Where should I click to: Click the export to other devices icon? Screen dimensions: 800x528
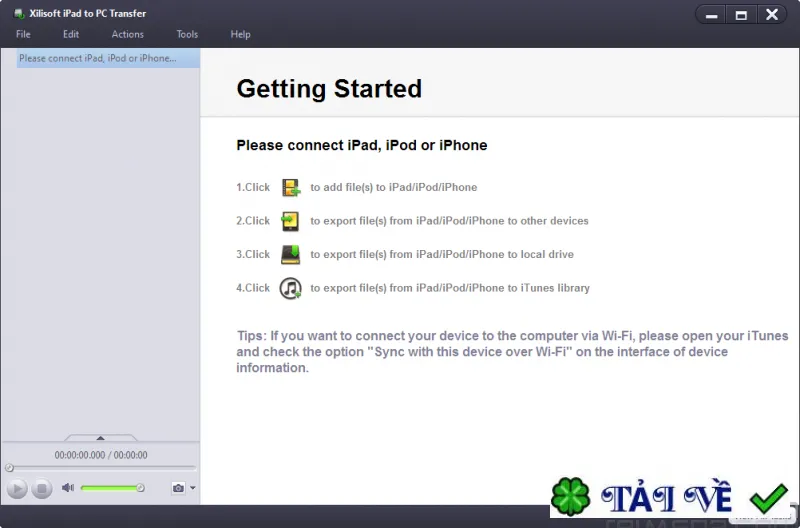(x=290, y=221)
